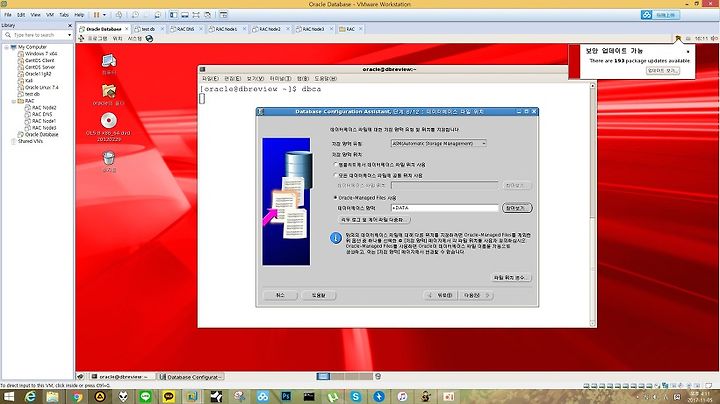Viewport: 720px width, 404px height.
Task: Switch to the RAC Node2 tab
Action: pos(270,29)
